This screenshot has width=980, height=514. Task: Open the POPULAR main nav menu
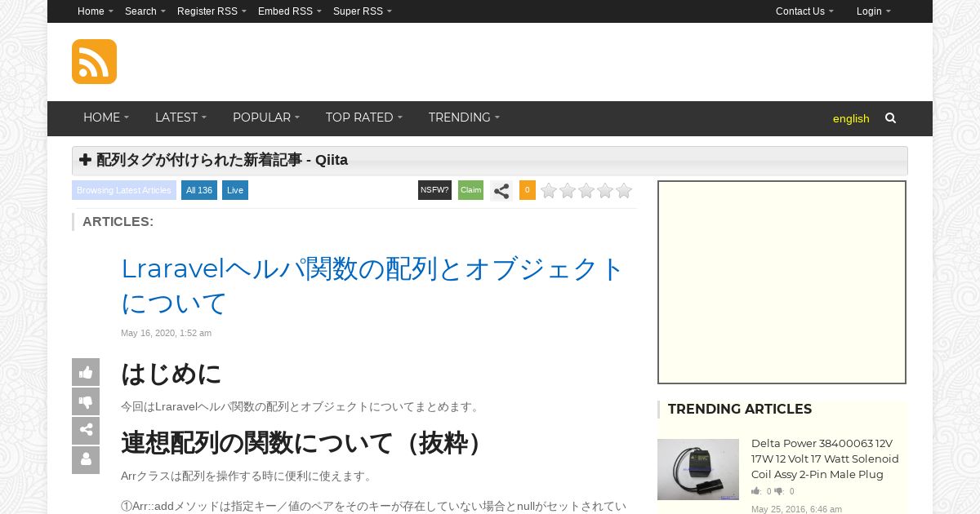pyautogui.click(x=266, y=117)
